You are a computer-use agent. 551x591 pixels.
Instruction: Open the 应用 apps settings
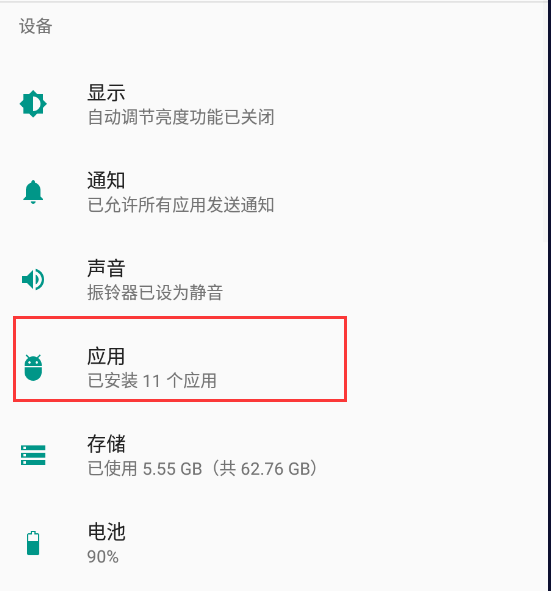coord(106,356)
